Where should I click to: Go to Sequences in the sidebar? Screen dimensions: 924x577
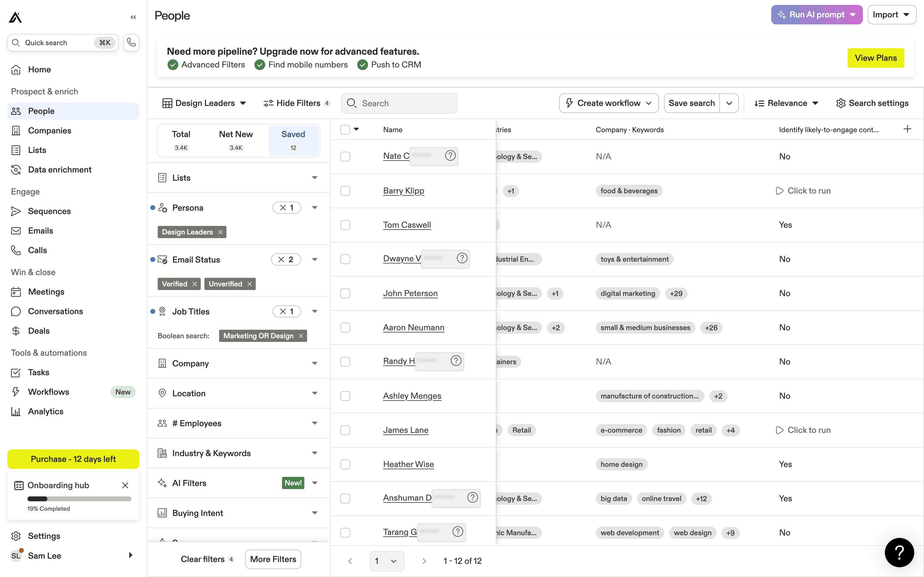point(49,211)
